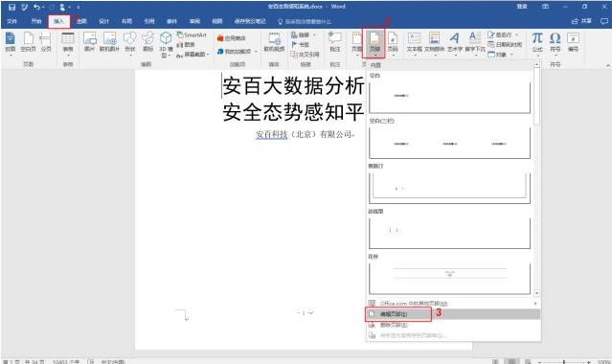Open the Page Number dropdown
612x364 pixels.
click(393, 42)
